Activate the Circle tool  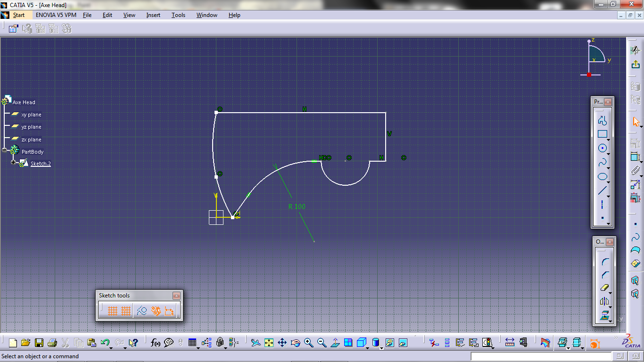602,148
